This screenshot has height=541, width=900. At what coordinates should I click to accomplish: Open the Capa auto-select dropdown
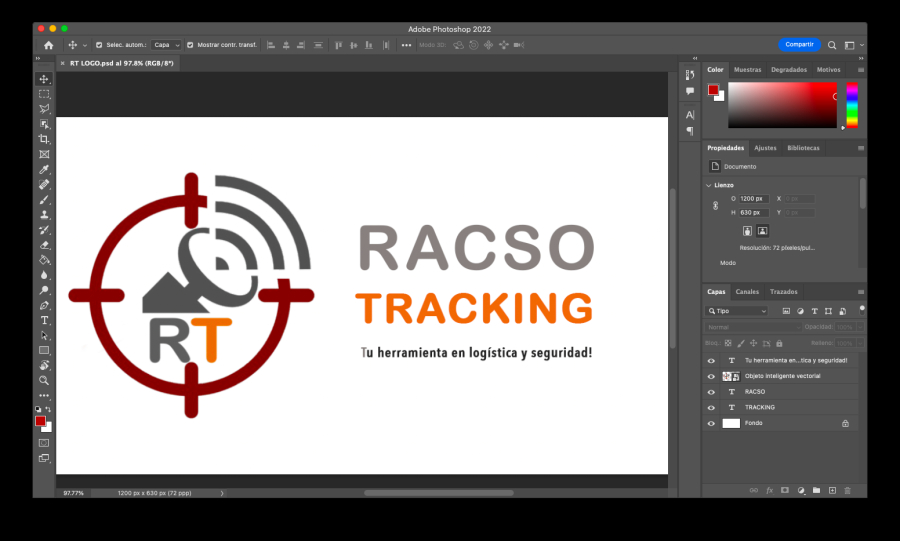click(167, 45)
